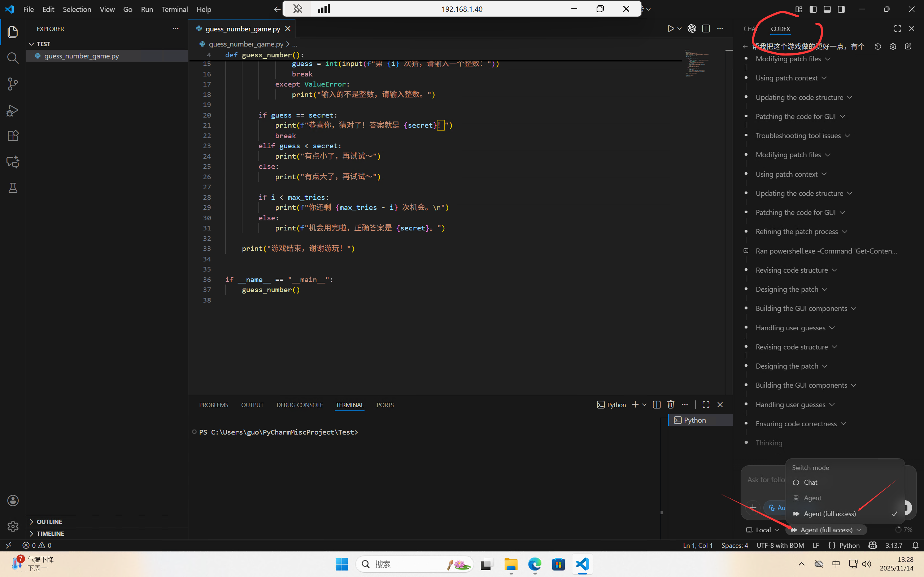
Task: Open the Extensions view icon
Action: point(13,136)
